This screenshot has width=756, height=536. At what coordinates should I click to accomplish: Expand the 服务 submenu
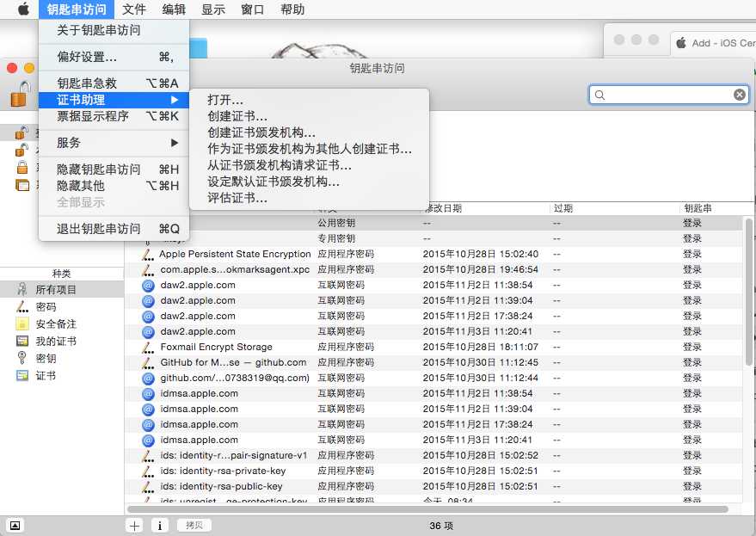113,143
